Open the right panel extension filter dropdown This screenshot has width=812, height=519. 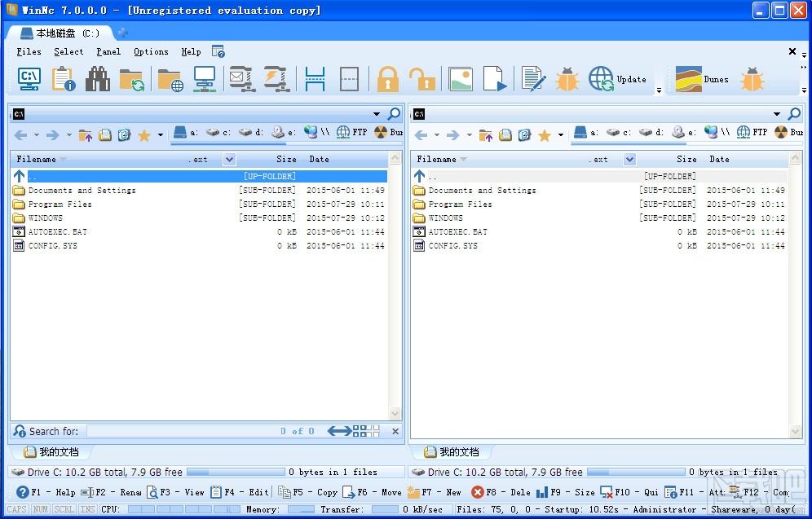pyautogui.click(x=629, y=160)
